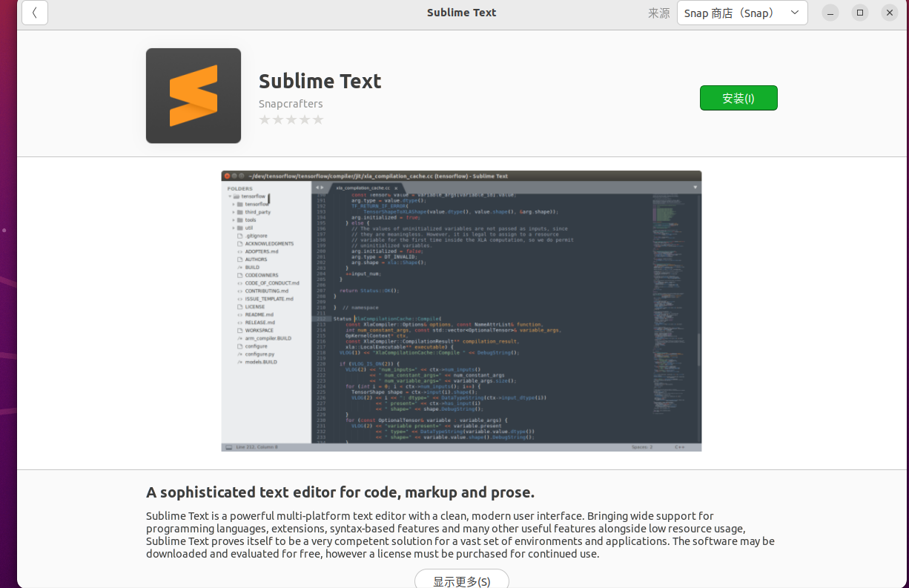
Task: Set the rating to four stars
Action: pos(305,119)
